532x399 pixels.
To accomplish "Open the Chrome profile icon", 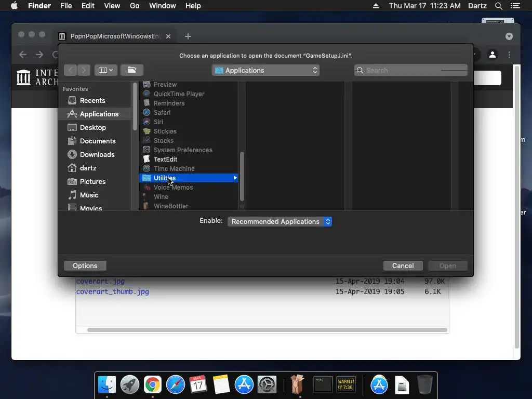I will click(493, 54).
